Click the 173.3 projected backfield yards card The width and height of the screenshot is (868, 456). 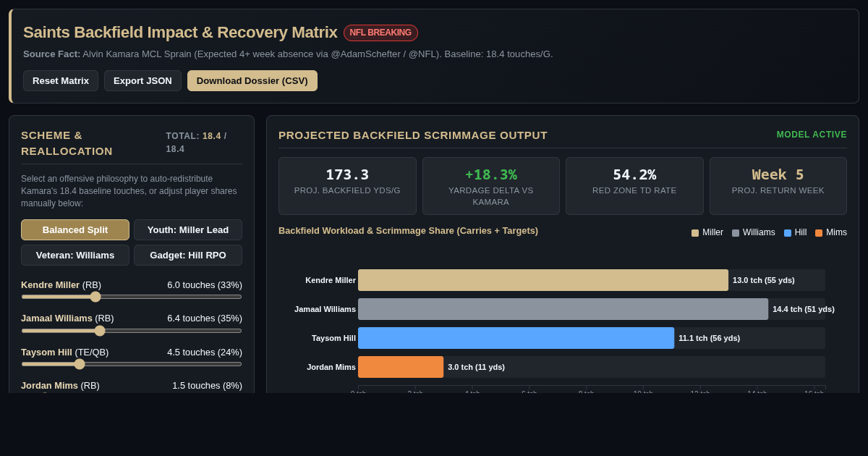347,186
